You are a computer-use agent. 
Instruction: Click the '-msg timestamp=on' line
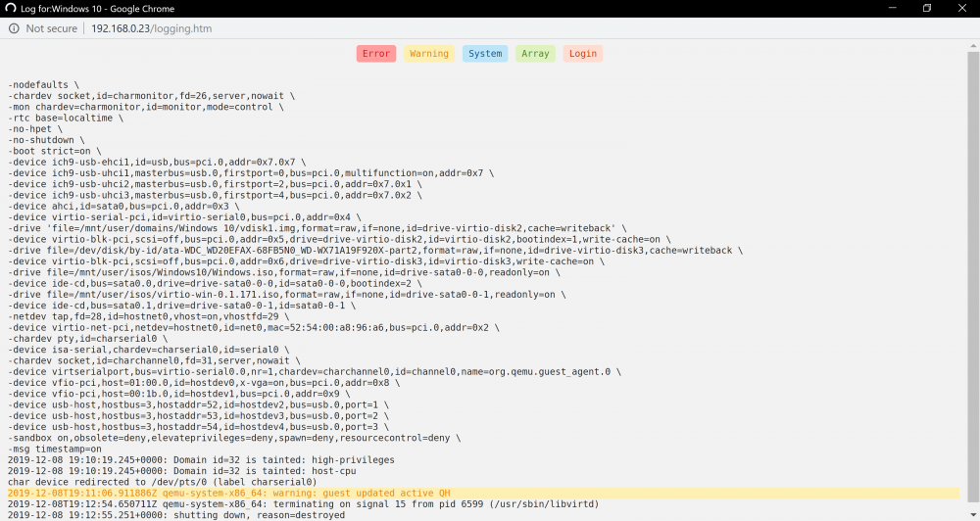pos(54,449)
